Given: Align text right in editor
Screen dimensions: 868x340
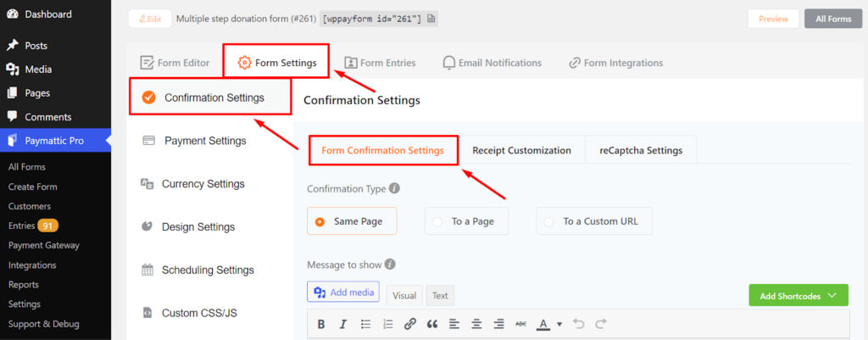Looking at the screenshot, I should coord(498,324).
